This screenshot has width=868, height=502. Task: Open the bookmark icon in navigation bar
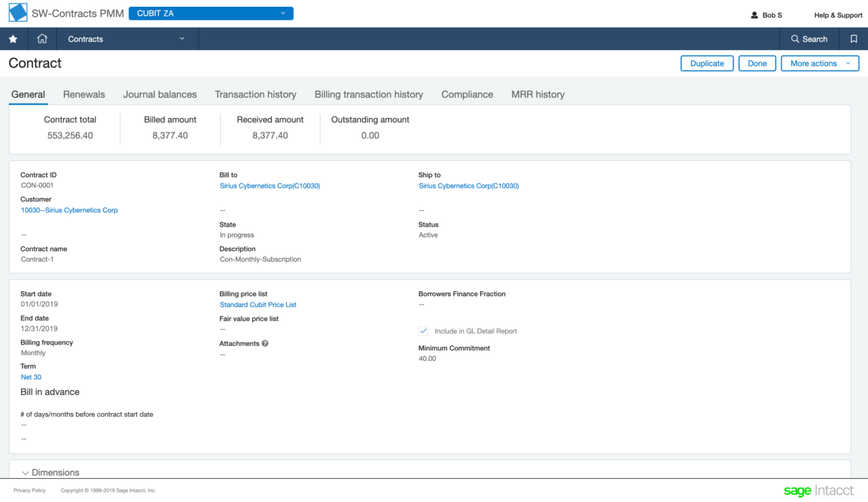click(854, 39)
